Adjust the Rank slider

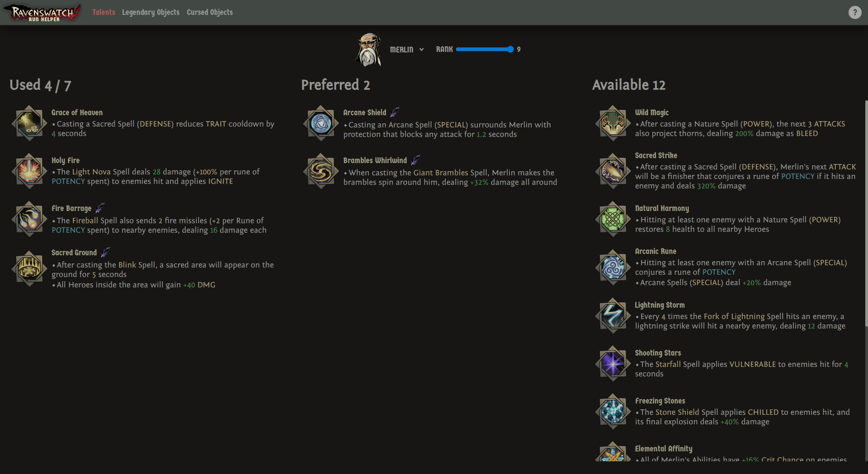pos(485,49)
